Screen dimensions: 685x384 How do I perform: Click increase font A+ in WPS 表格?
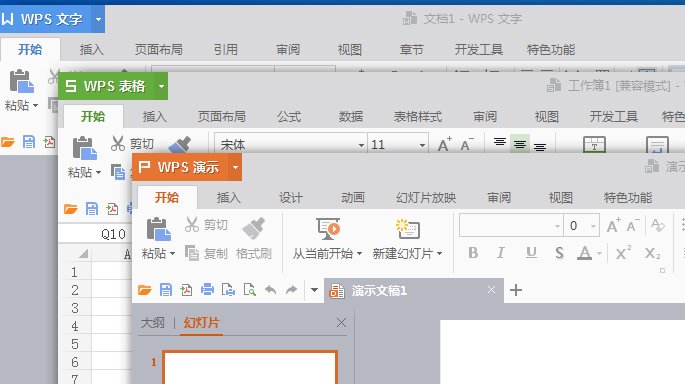tap(444, 145)
